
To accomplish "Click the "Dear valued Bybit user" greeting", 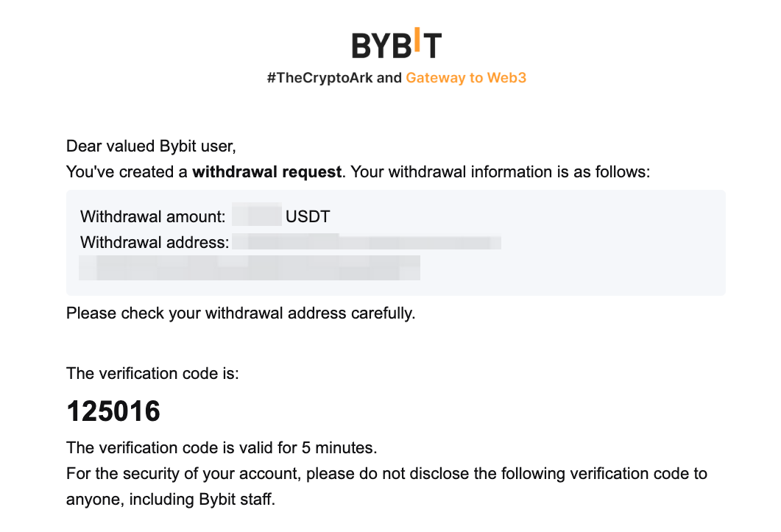I will [x=151, y=146].
